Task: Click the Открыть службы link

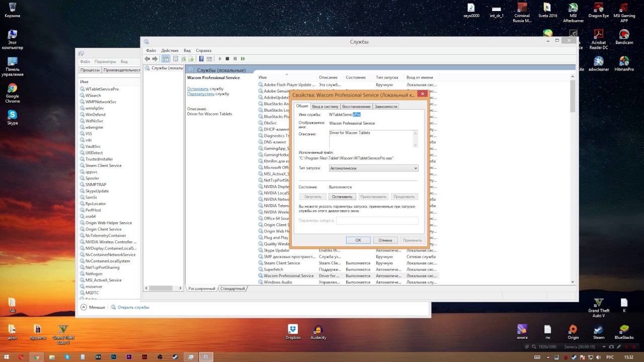Action: 133,307
